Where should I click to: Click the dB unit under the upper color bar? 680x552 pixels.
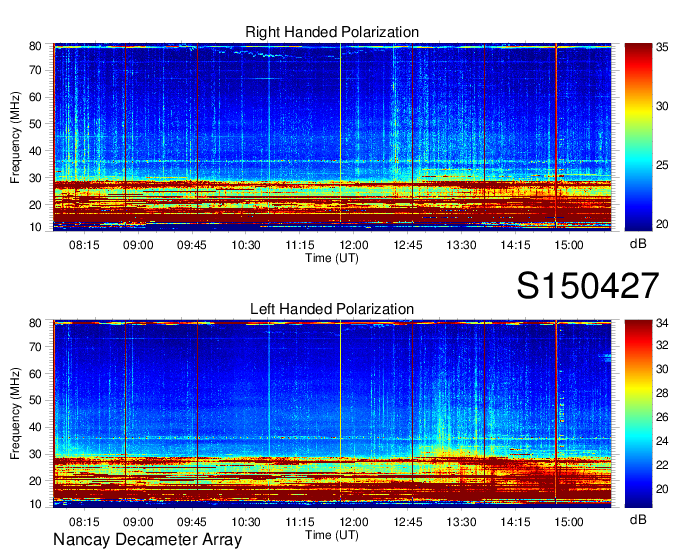pos(638,244)
